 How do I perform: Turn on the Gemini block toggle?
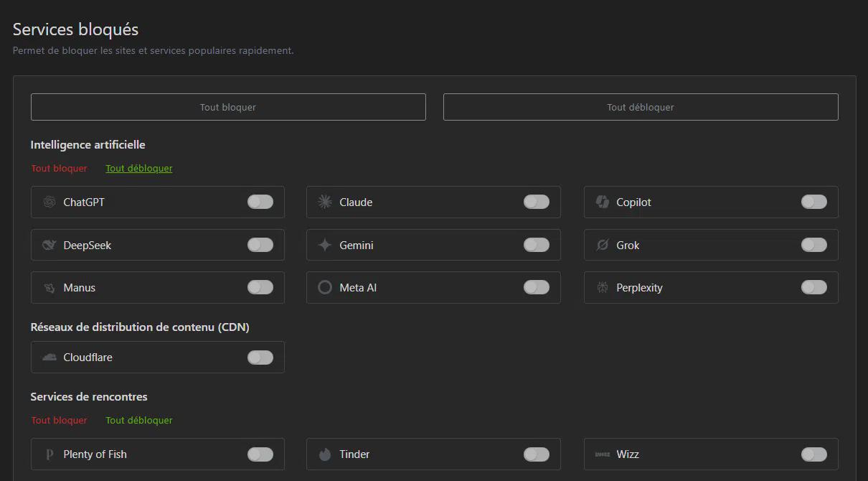[x=537, y=246]
